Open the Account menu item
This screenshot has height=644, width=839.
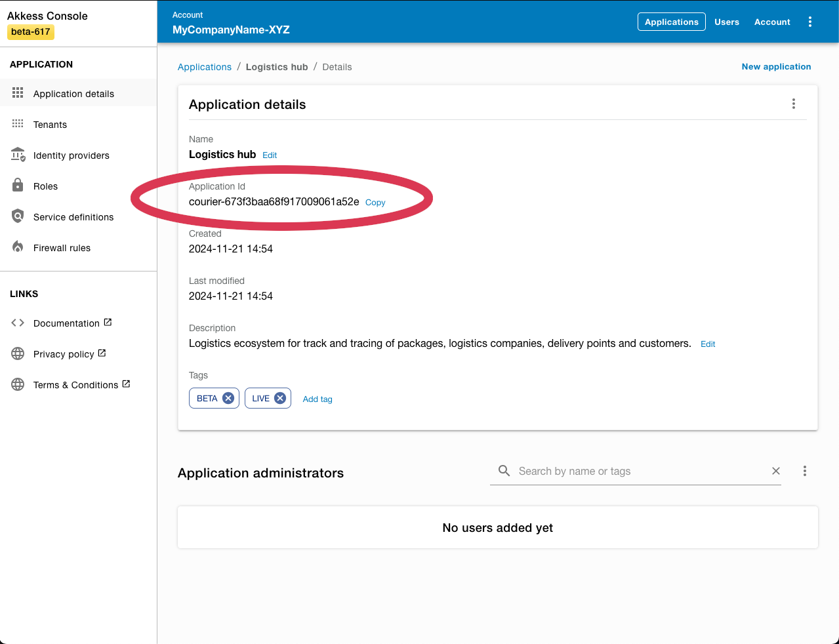point(771,22)
